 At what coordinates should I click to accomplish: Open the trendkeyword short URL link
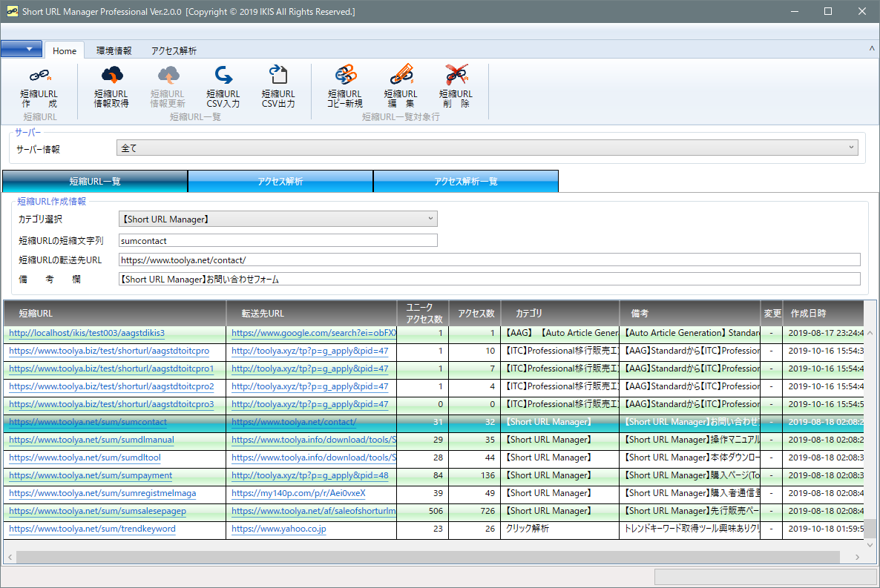click(x=92, y=529)
